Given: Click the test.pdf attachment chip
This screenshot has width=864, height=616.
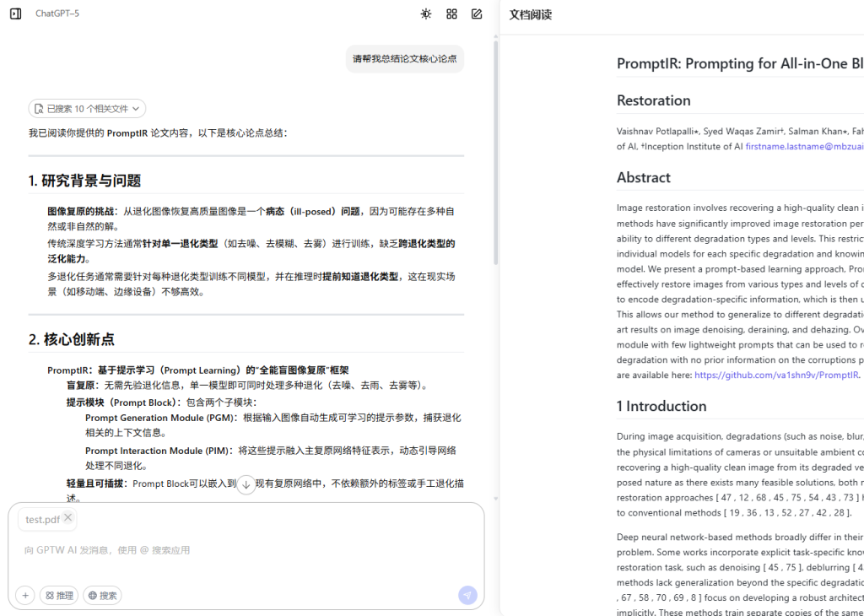Looking at the screenshot, I should 42,520.
